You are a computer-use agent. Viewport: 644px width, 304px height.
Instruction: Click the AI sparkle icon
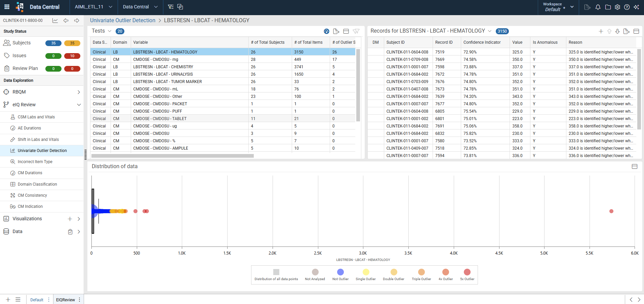point(636,7)
